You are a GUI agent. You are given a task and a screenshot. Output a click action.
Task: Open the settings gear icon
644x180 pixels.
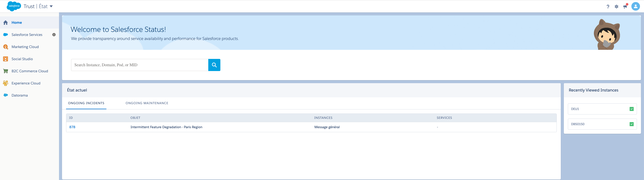coord(617,7)
